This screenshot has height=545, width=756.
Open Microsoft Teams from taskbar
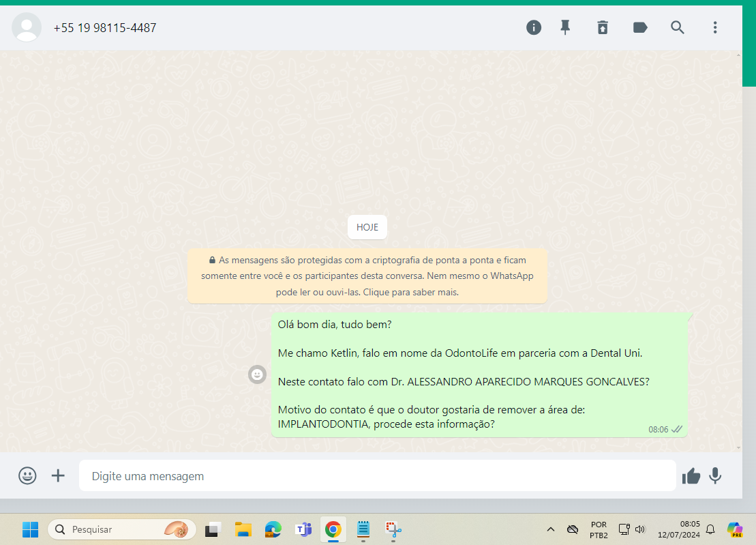point(303,529)
